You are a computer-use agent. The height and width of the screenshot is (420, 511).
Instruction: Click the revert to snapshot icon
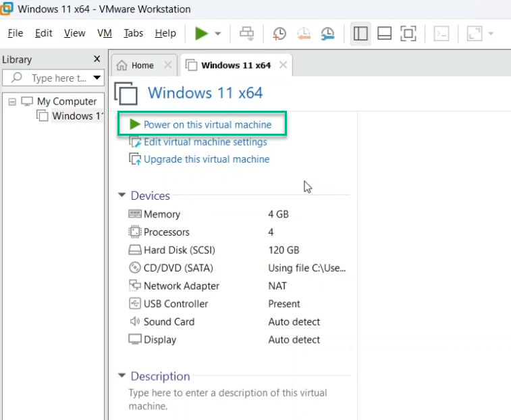(x=303, y=34)
